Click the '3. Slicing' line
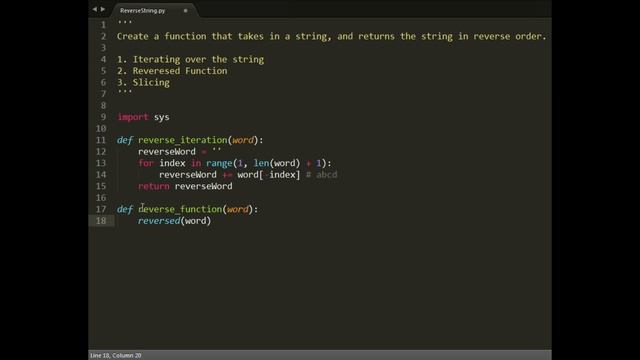640x360 pixels. (143, 82)
